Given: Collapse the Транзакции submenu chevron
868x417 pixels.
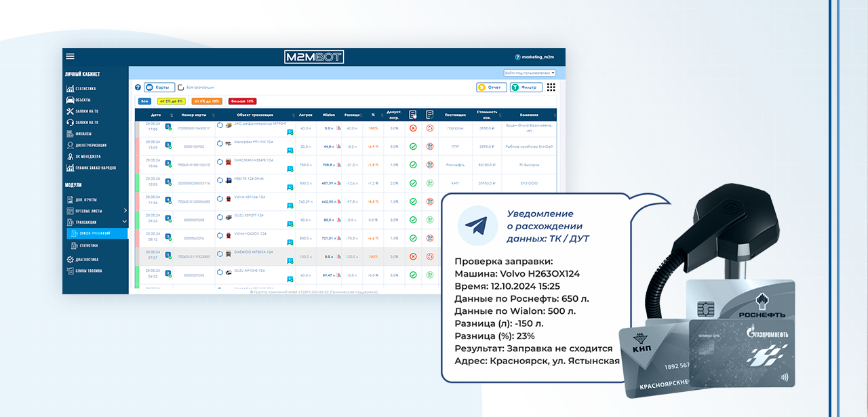Looking at the screenshot, I should click(x=125, y=222).
